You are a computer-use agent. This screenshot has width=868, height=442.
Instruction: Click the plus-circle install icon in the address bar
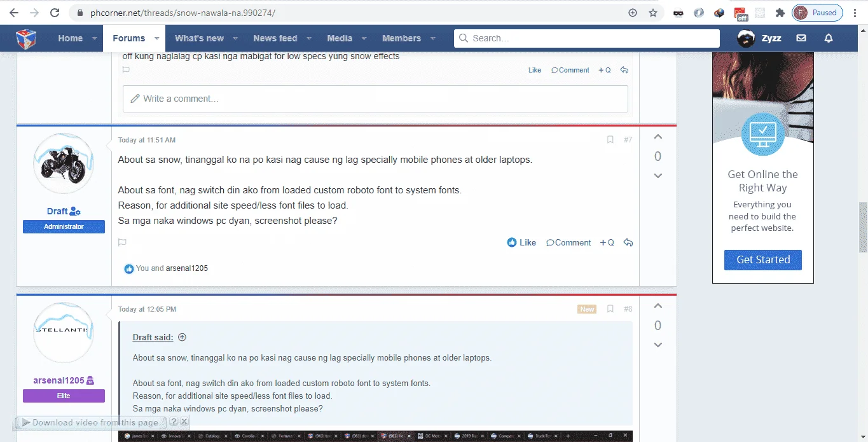[x=633, y=13]
